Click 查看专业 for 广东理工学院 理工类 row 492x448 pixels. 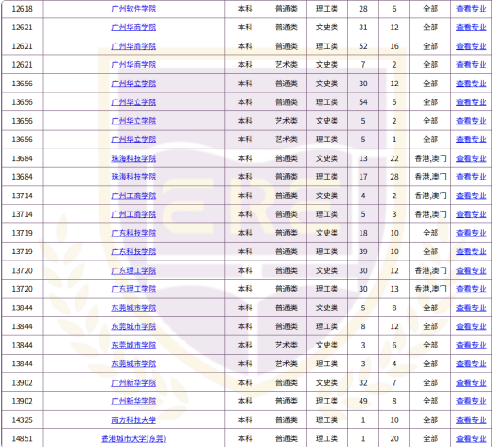471,289
